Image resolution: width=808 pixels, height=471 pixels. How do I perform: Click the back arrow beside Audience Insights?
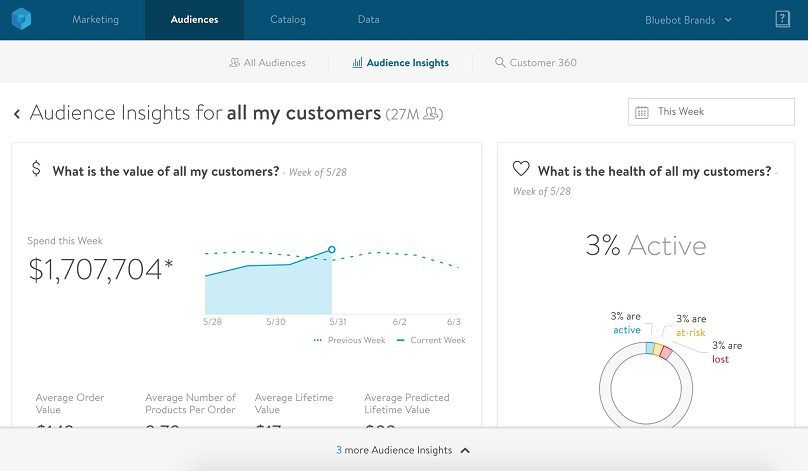coord(17,114)
